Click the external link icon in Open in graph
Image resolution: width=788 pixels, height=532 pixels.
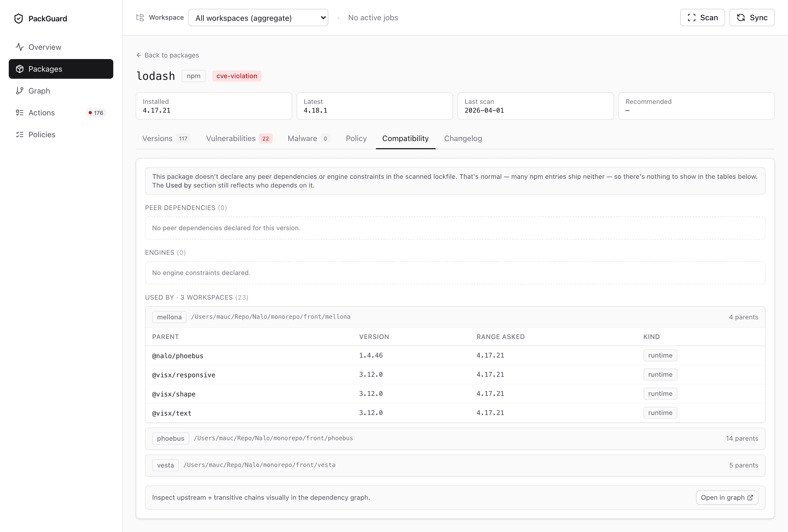(750, 498)
